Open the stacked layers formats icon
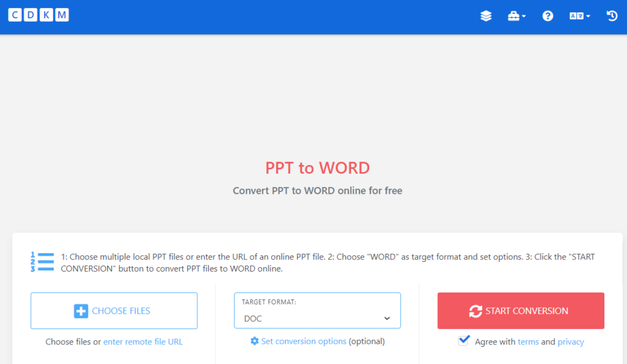This screenshot has height=364, width=627. click(x=486, y=16)
